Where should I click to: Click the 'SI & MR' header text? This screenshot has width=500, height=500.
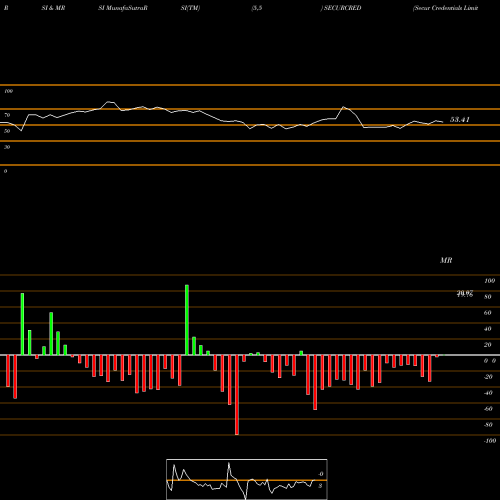point(53,8)
